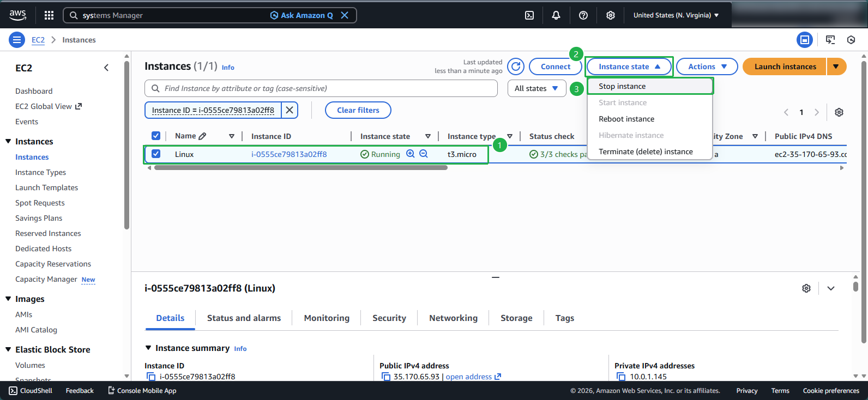Go to EC2 breadcrumb link
The image size is (868, 400).
38,40
